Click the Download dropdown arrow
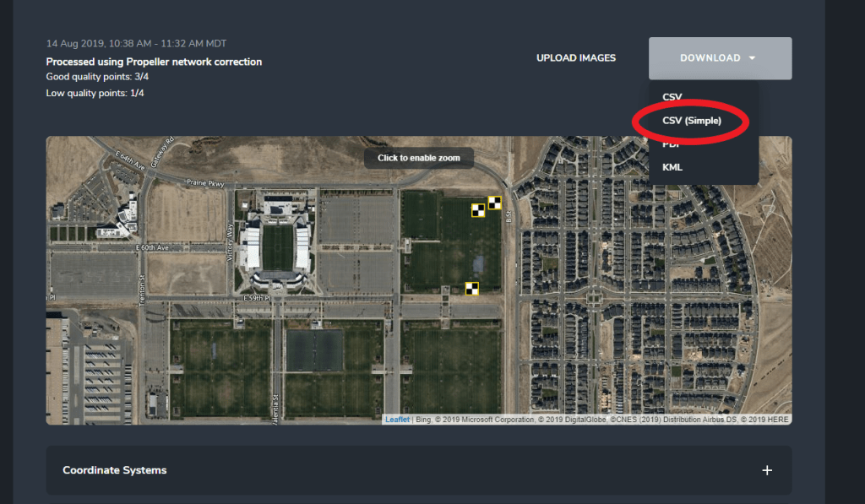 (x=752, y=58)
